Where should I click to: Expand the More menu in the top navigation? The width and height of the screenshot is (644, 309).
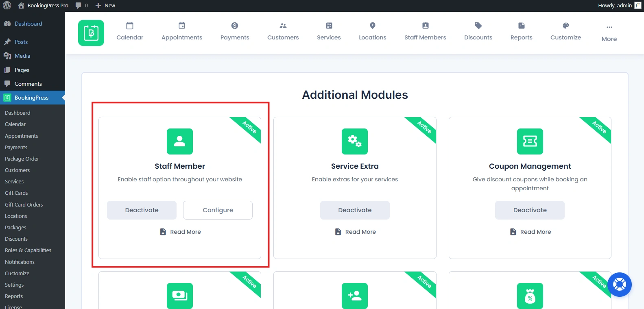coord(609,33)
